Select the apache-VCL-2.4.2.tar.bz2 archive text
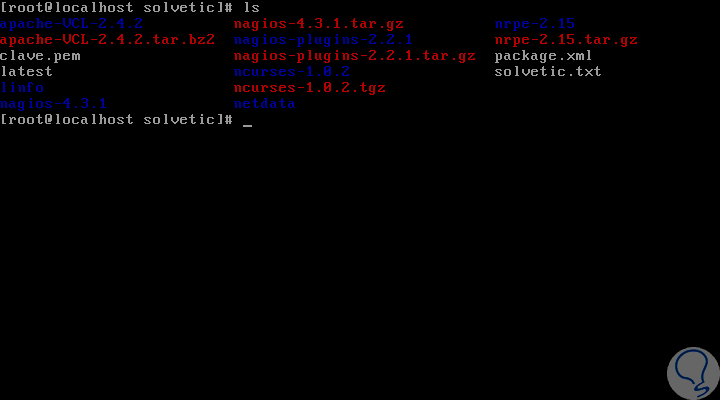Screen dimensions: 720x400 click(107, 39)
